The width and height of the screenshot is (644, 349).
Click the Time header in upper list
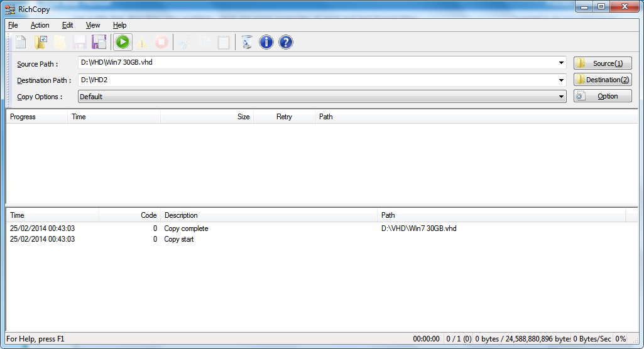click(x=114, y=117)
